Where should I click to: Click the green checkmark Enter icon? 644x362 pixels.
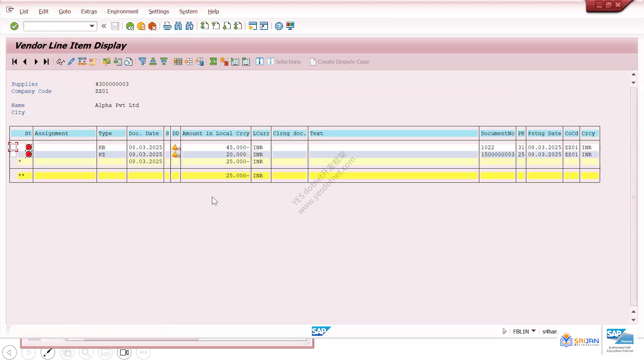[x=14, y=26]
